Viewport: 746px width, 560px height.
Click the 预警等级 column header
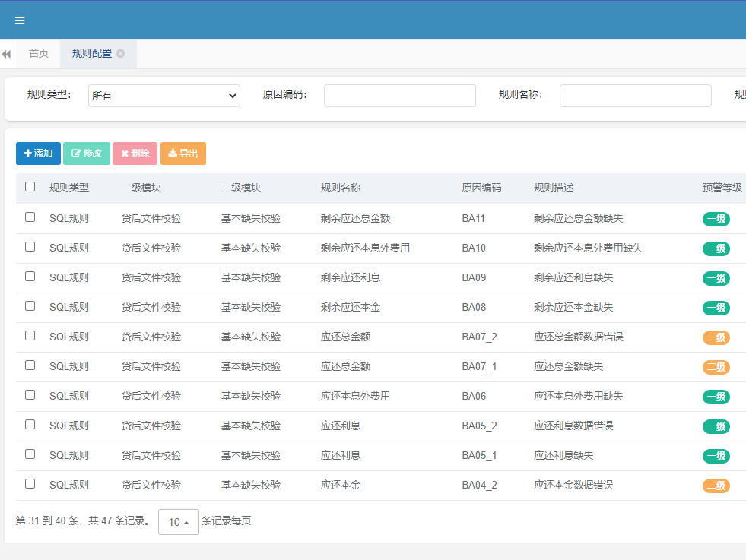click(x=722, y=188)
